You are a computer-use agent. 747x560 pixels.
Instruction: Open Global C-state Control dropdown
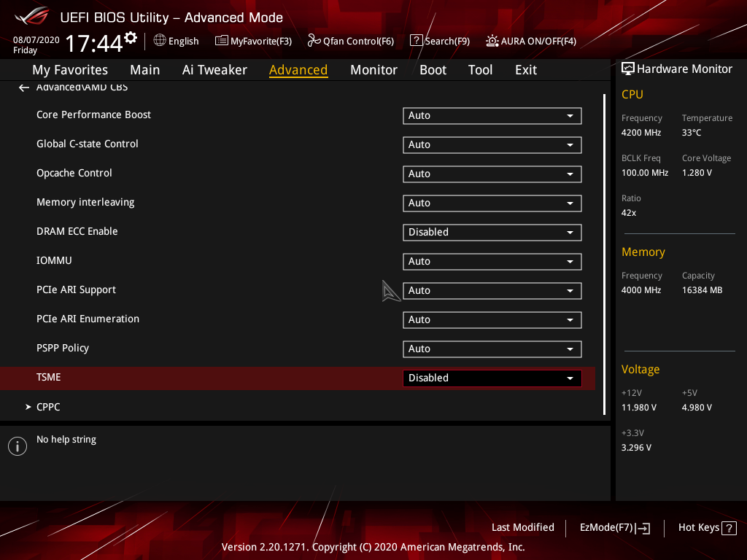click(x=492, y=145)
